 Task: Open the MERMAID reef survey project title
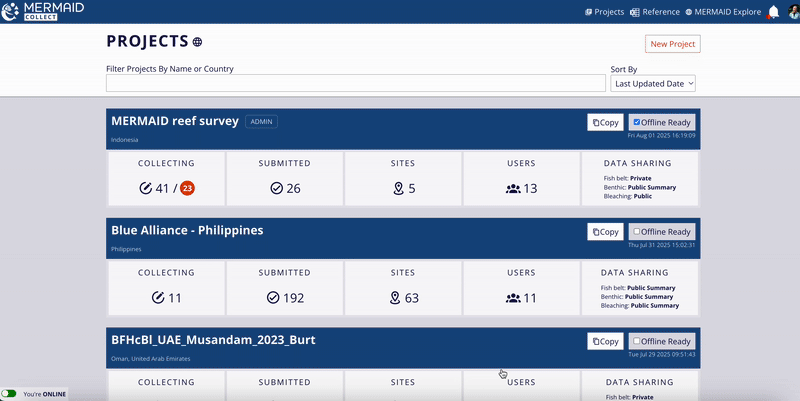click(x=175, y=121)
